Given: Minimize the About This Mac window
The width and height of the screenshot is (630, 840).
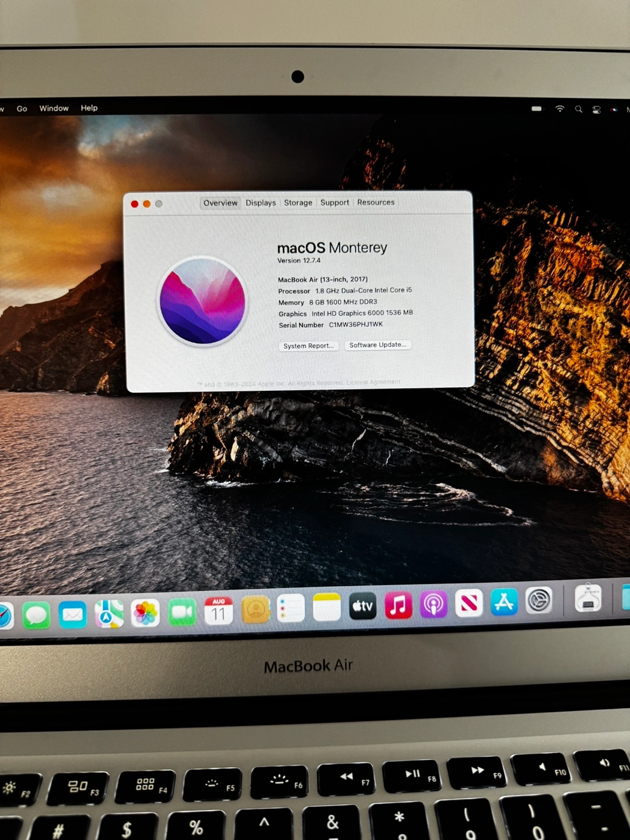Looking at the screenshot, I should [147, 204].
